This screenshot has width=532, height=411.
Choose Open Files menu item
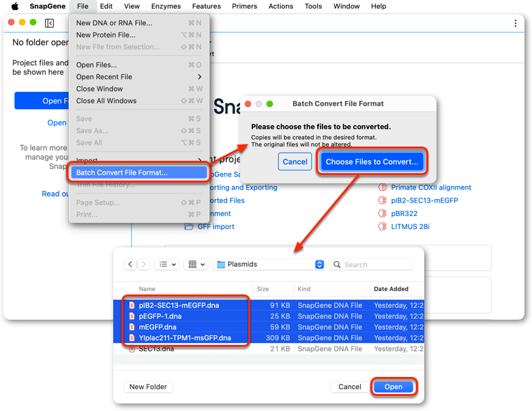138,65
